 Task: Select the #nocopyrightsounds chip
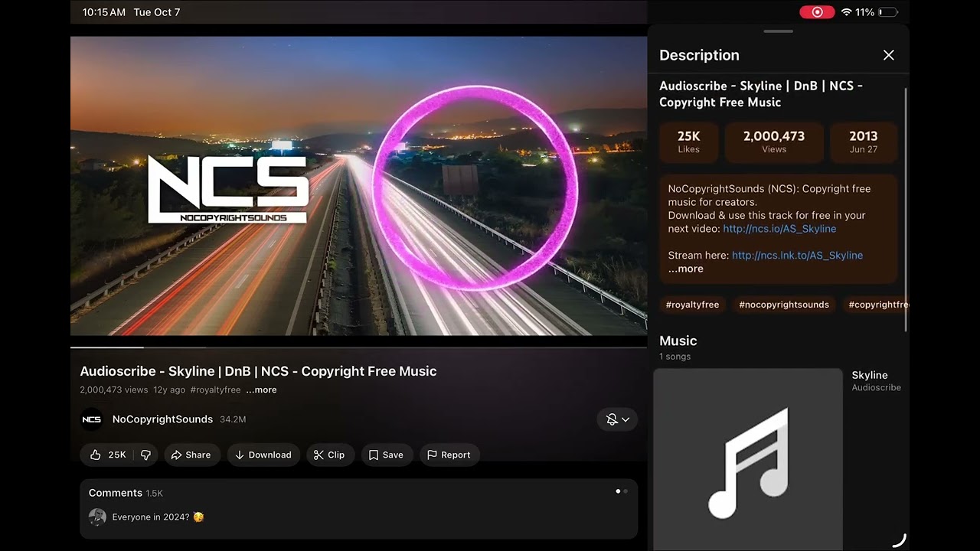pyautogui.click(x=784, y=305)
